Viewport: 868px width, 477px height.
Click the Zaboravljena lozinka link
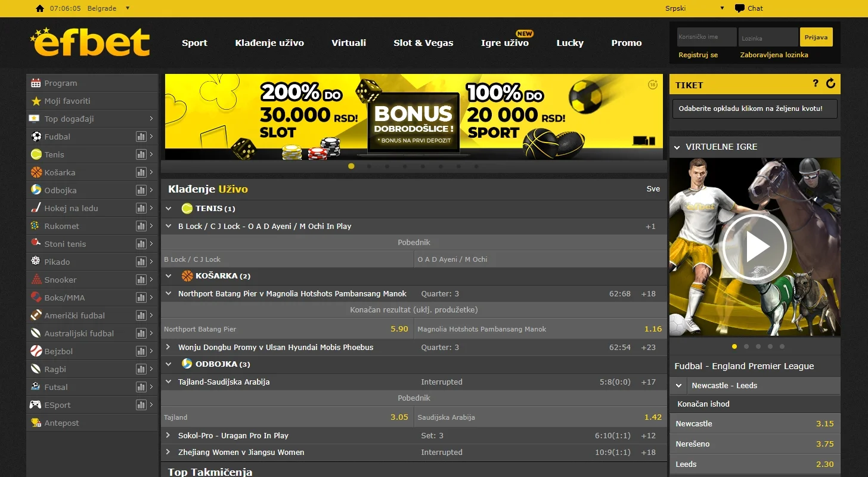coord(774,55)
